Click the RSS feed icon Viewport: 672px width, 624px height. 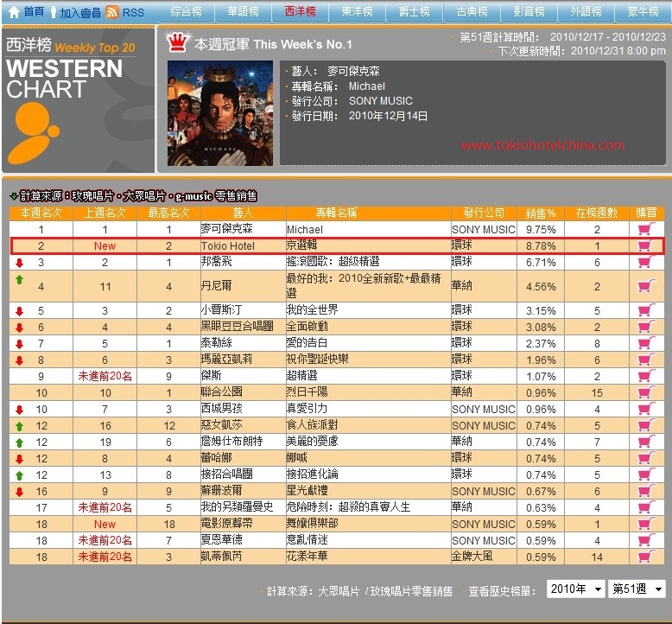112,12
